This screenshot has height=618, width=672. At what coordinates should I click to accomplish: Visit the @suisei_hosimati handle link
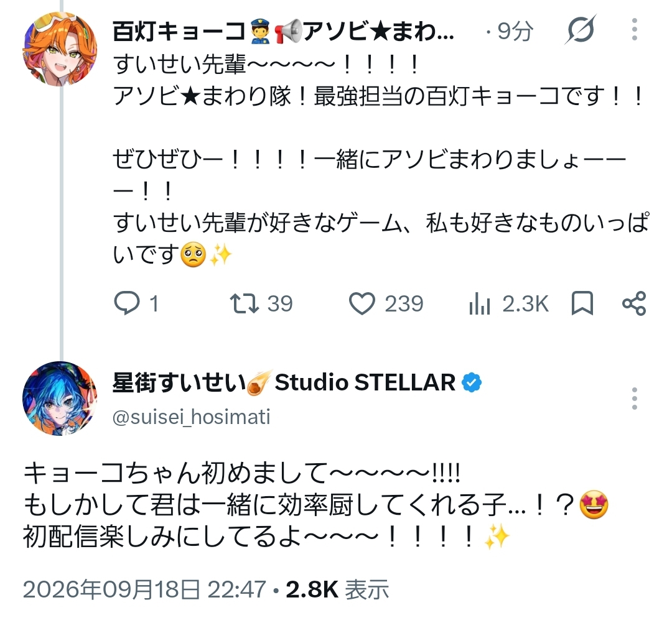point(191,417)
